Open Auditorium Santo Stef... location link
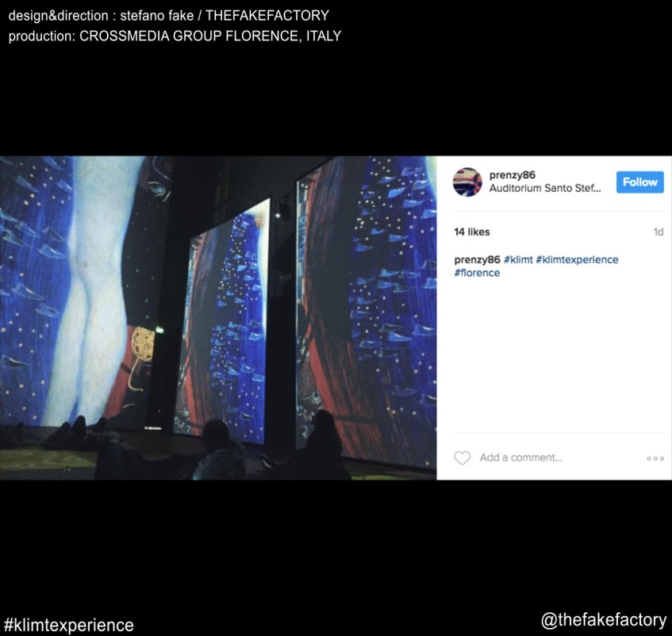This screenshot has height=636, width=672. (x=545, y=188)
